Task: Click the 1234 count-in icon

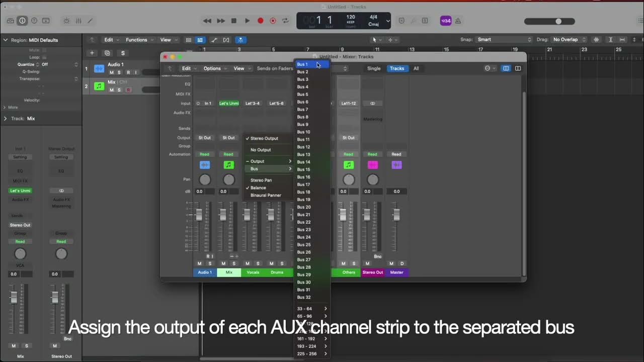Action: coord(446,21)
